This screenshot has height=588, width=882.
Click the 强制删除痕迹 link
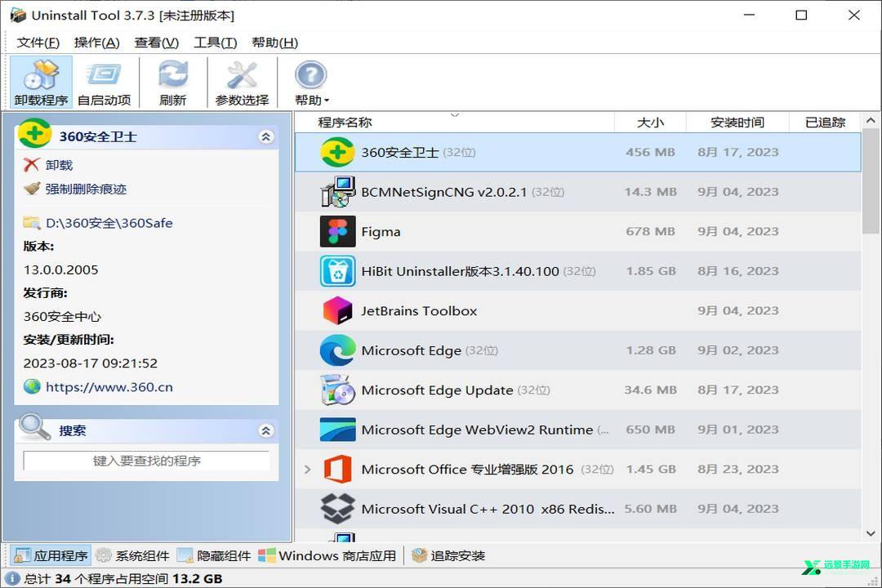click(x=86, y=189)
